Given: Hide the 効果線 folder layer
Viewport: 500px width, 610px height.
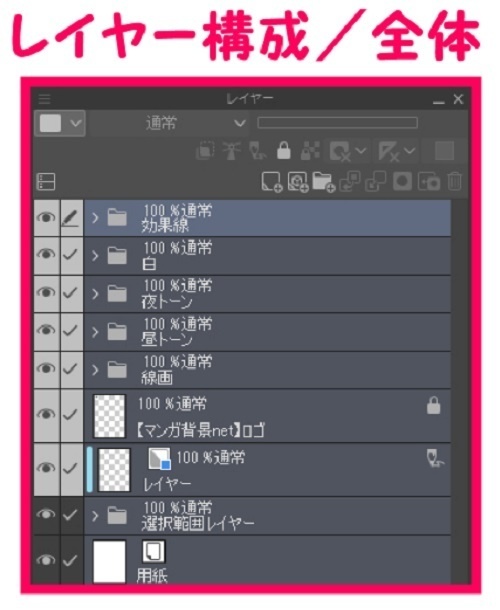Looking at the screenshot, I should 46,218.
